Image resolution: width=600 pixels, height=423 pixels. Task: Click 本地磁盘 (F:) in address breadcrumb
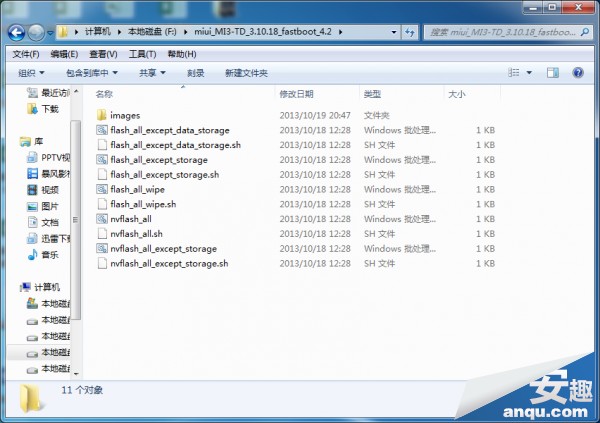152,32
